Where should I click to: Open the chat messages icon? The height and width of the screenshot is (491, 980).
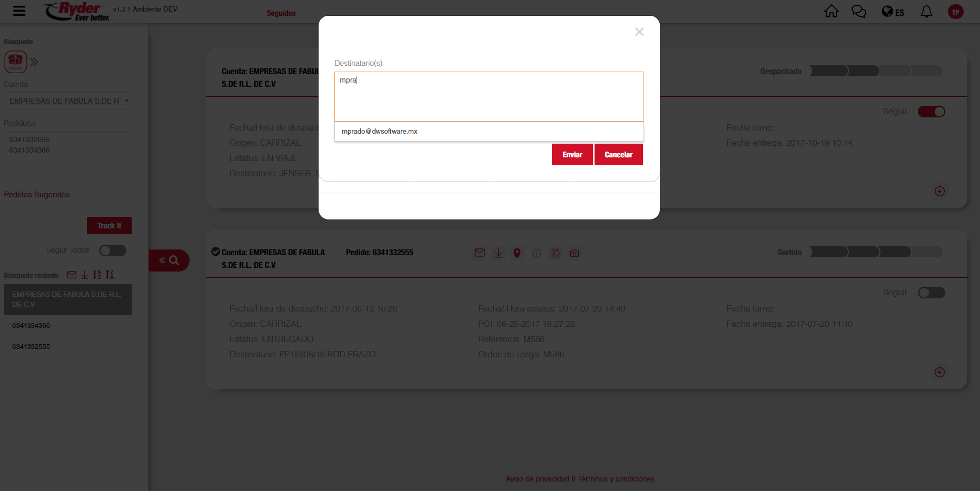click(858, 12)
